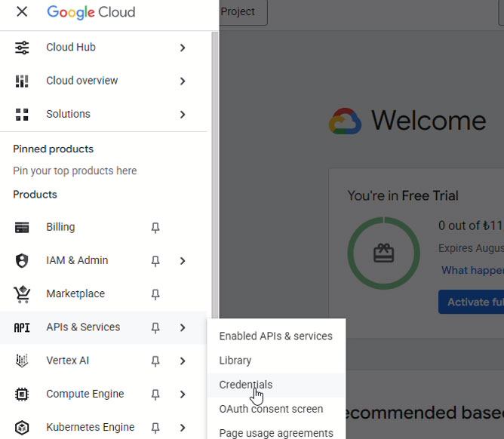Pin the Compute Engine product
This screenshot has width=504, height=439.
[155, 394]
